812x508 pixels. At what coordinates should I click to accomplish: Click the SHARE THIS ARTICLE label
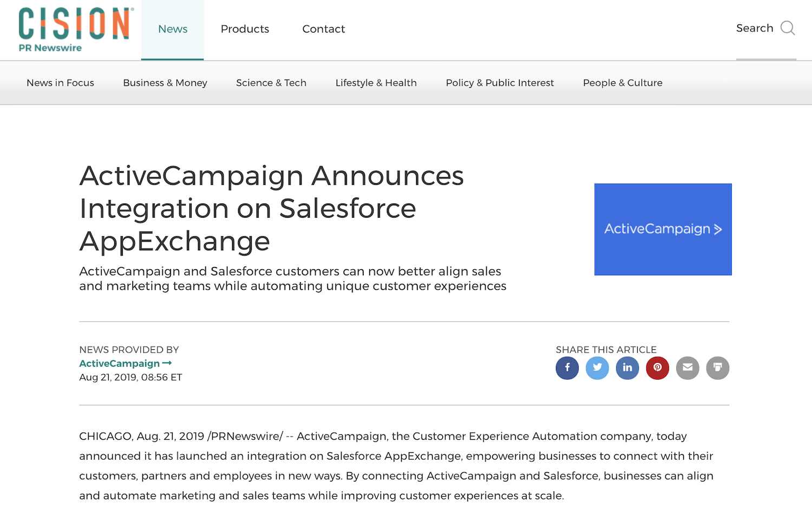[x=606, y=350]
